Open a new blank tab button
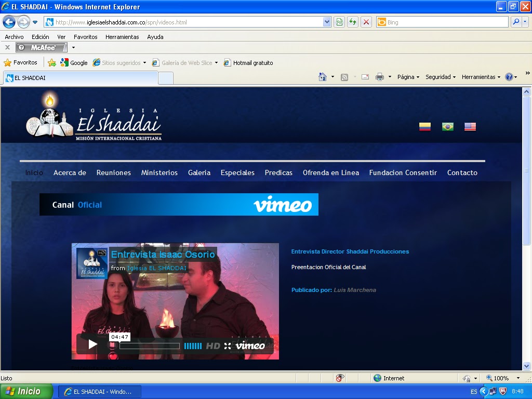 click(166, 78)
